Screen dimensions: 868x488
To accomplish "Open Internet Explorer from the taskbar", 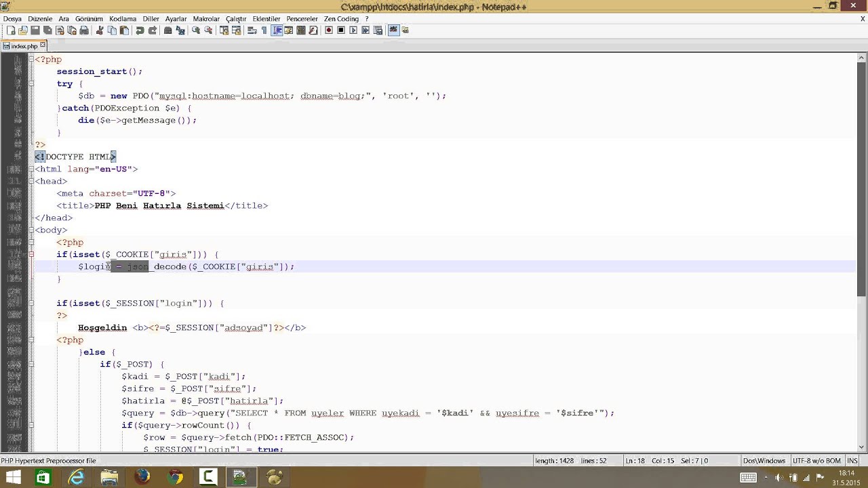I will 76,477.
